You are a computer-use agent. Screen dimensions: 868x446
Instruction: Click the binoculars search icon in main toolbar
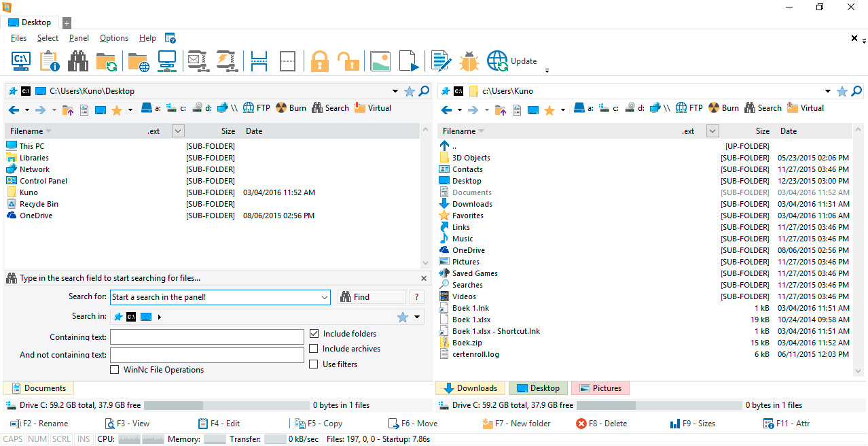(x=78, y=61)
